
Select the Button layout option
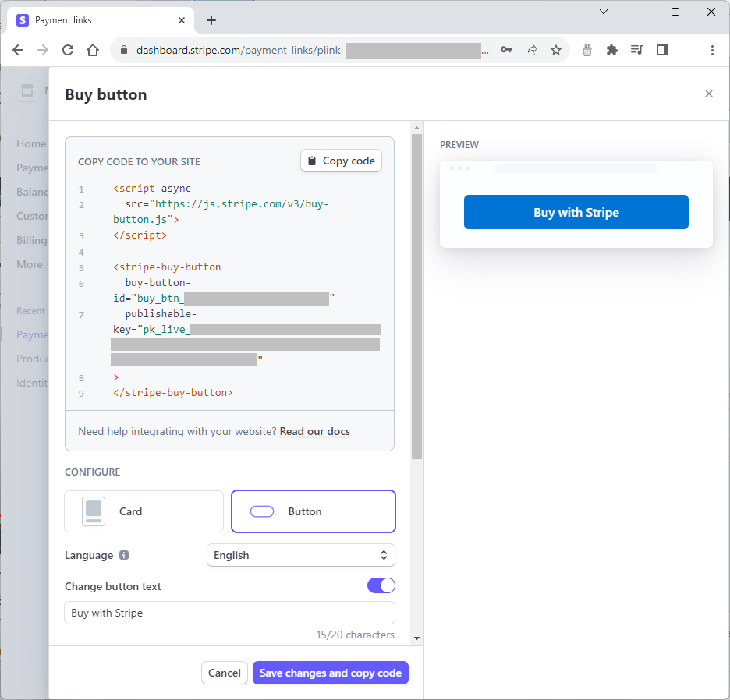click(x=314, y=511)
